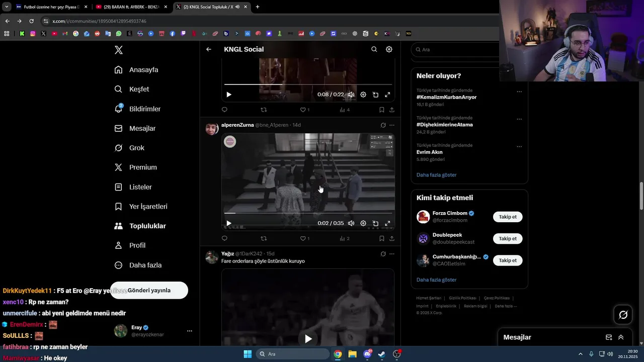The image size is (644, 362).
Task: Like the post with 4 views
Action: (x=303, y=110)
